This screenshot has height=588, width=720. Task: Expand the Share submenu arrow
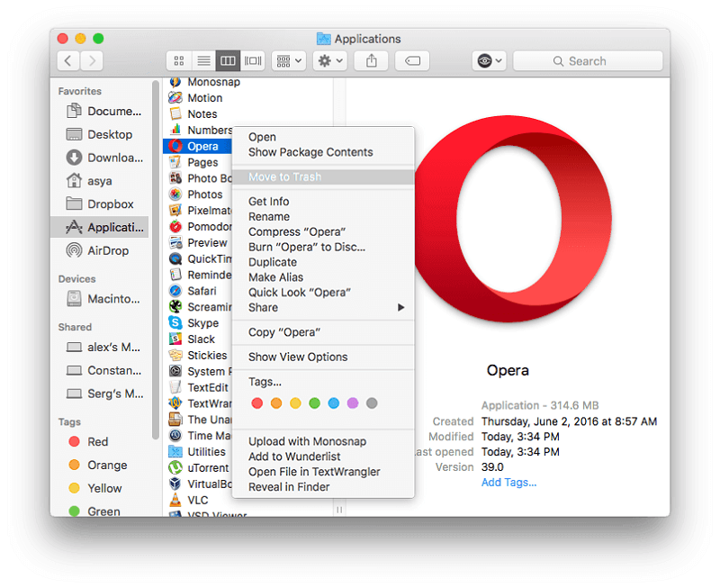click(x=400, y=307)
